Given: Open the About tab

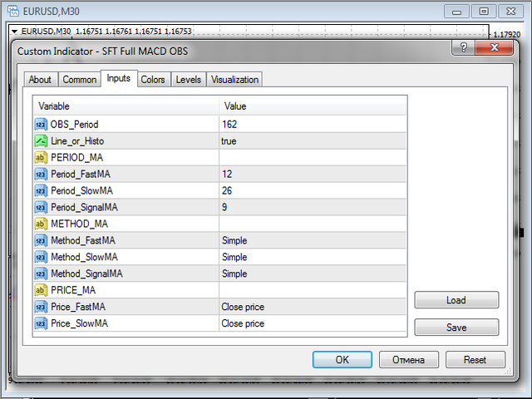Looking at the screenshot, I should click(40, 80).
